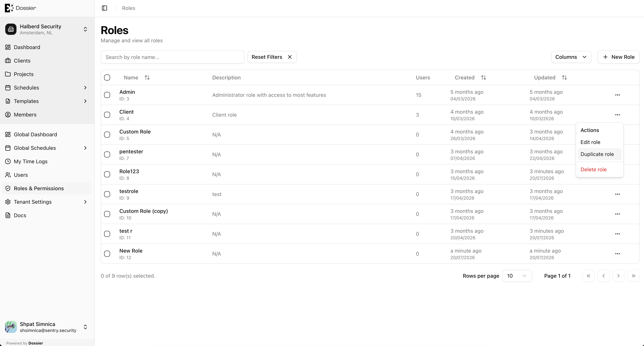Screen dimensions: 644x346
Task: Open the Columns dropdown
Action: coord(571,57)
